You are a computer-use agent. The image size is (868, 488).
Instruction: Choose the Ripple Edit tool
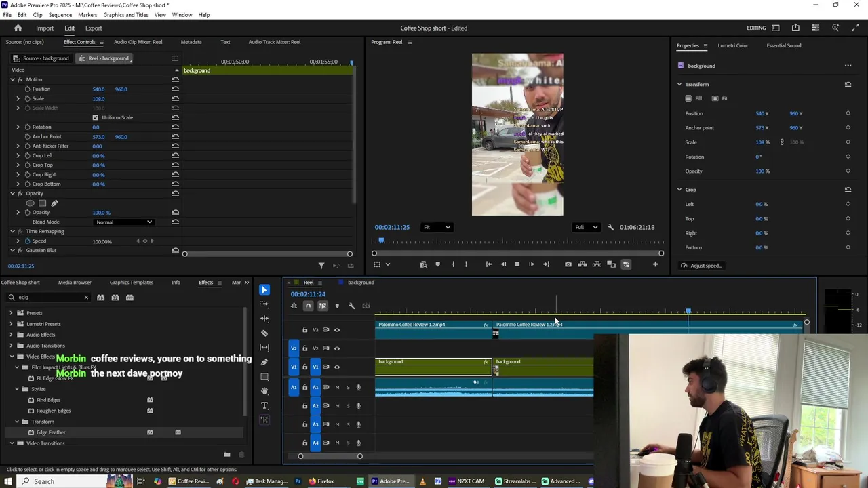click(264, 319)
